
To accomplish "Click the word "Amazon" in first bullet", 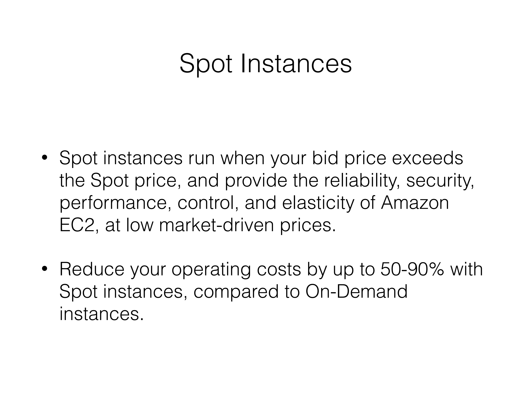I will click(x=415, y=203).
